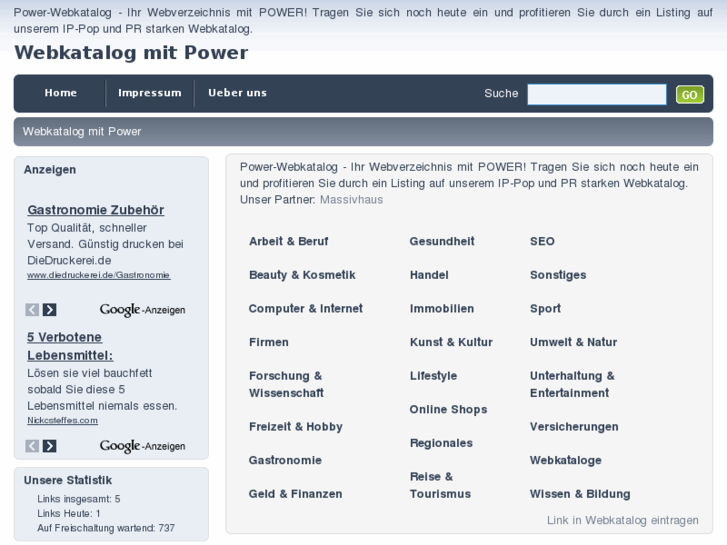
Task: Open the Kunst & Kultur category
Action: (451, 342)
